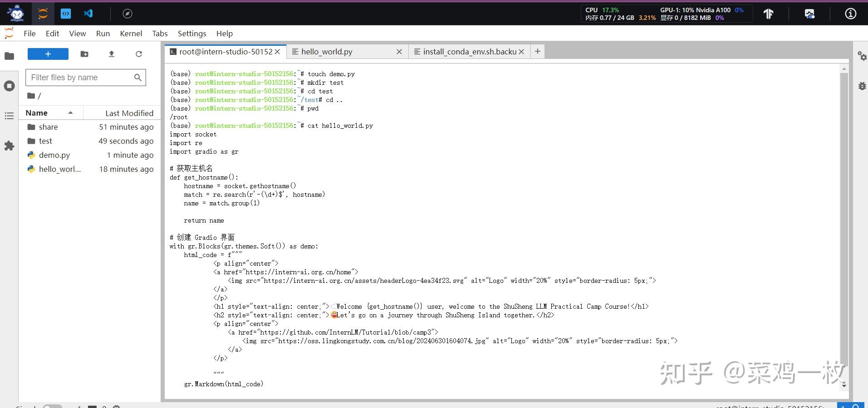This screenshot has width=868, height=408.
Task: Click the root folder breadcrumb icon
Action: pos(31,96)
